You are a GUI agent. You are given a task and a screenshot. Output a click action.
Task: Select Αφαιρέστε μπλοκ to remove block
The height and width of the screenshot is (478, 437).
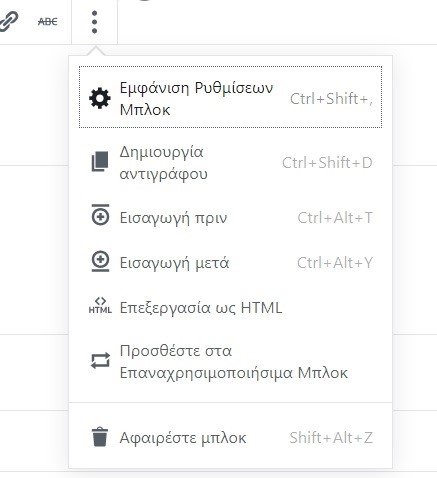pos(230,437)
